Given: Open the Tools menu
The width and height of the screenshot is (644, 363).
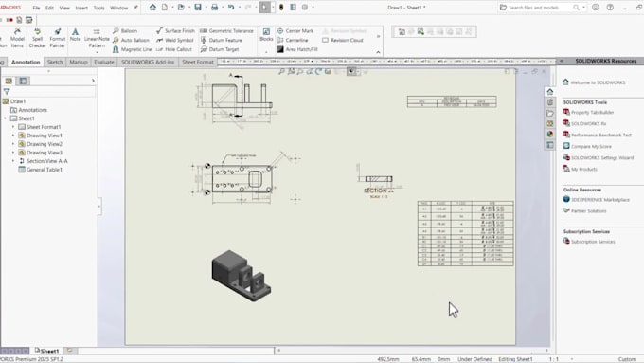Looking at the screenshot, I should pyautogui.click(x=99, y=8).
